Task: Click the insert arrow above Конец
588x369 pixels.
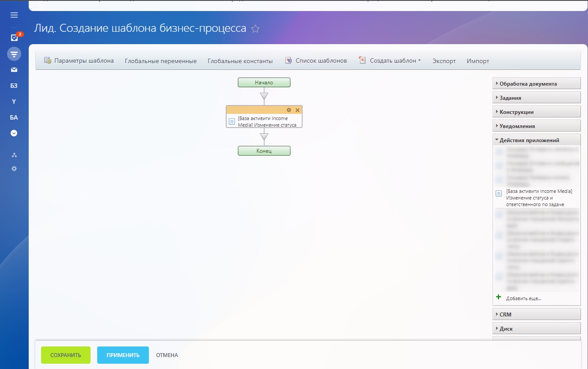Action: [264, 137]
